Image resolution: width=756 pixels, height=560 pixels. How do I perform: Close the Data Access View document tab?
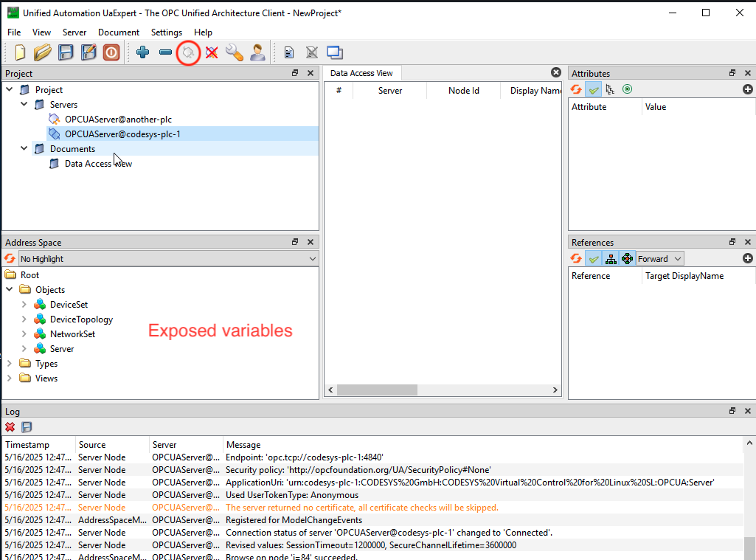[x=556, y=72]
